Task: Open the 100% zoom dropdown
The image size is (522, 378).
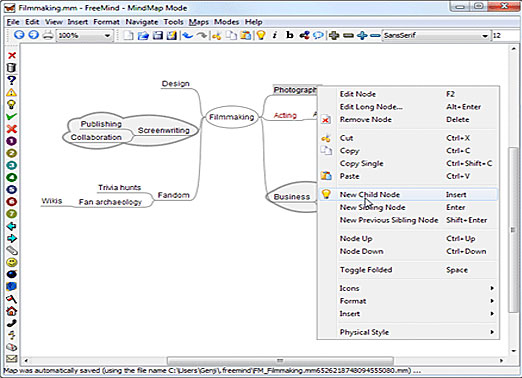Action: pyautogui.click(x=85, y=35)
